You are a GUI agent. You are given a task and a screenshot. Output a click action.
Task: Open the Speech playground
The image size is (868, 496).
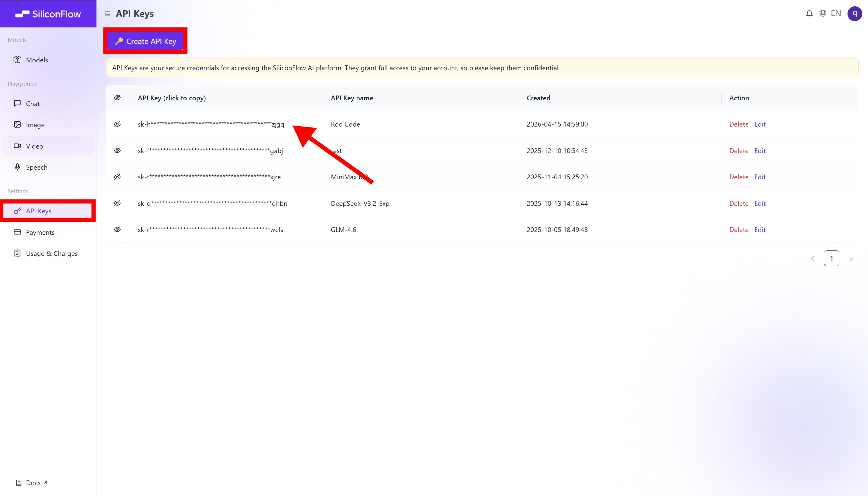pyautogui.click(x=36, y=167)
